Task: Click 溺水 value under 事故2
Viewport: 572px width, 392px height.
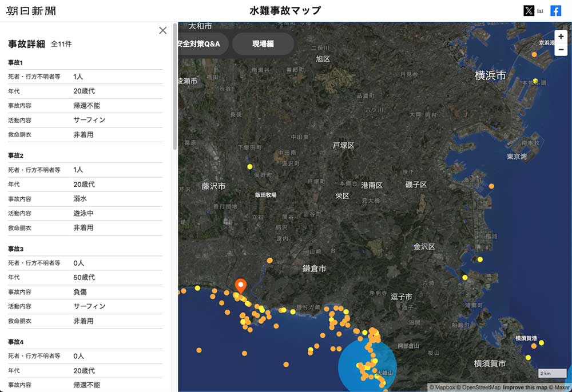Action: pyautogui.click(x=80, y=199)
